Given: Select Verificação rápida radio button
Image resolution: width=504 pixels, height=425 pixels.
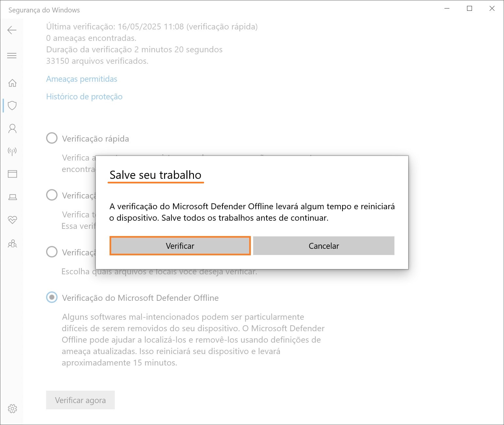Looking at the screenshot, I should [x=52, y=138].
